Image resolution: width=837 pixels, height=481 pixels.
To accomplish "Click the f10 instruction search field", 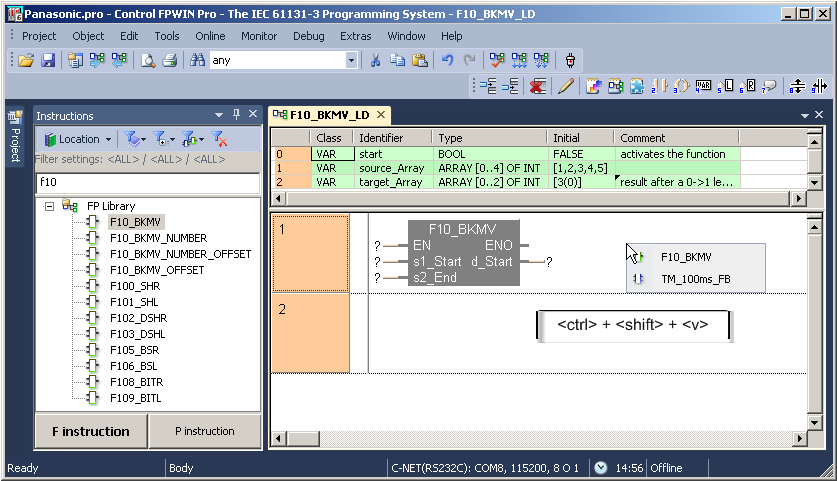I will tap(147, 183).
